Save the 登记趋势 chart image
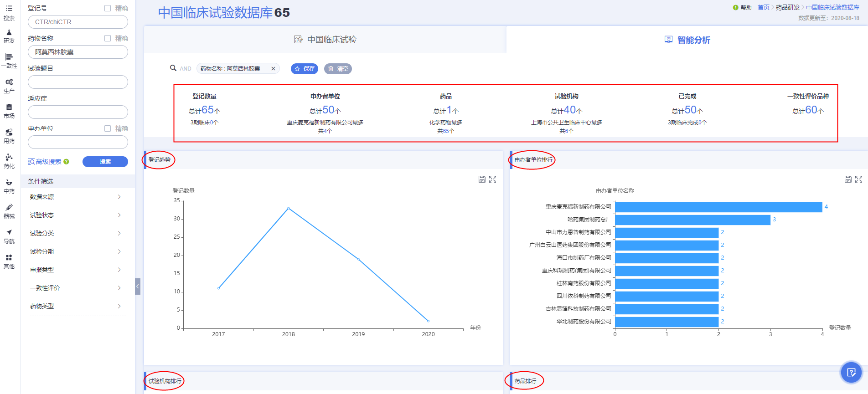Screen dimensions: 868x394 pyautogui.click(x=482, y=179)
